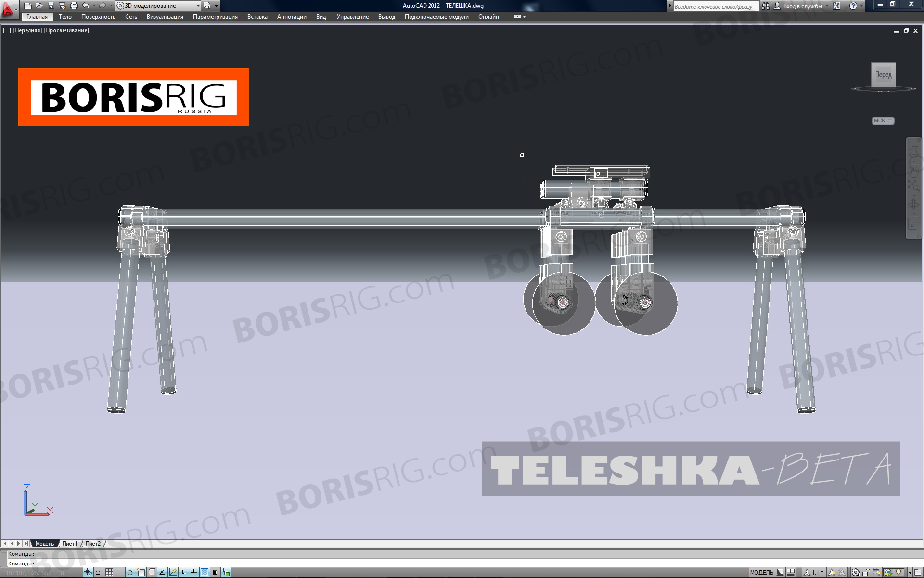Switch to the Визуализация ribbon tab
Image resolution: width=924 pixels, height=578 pixels.
coord(165,17)
